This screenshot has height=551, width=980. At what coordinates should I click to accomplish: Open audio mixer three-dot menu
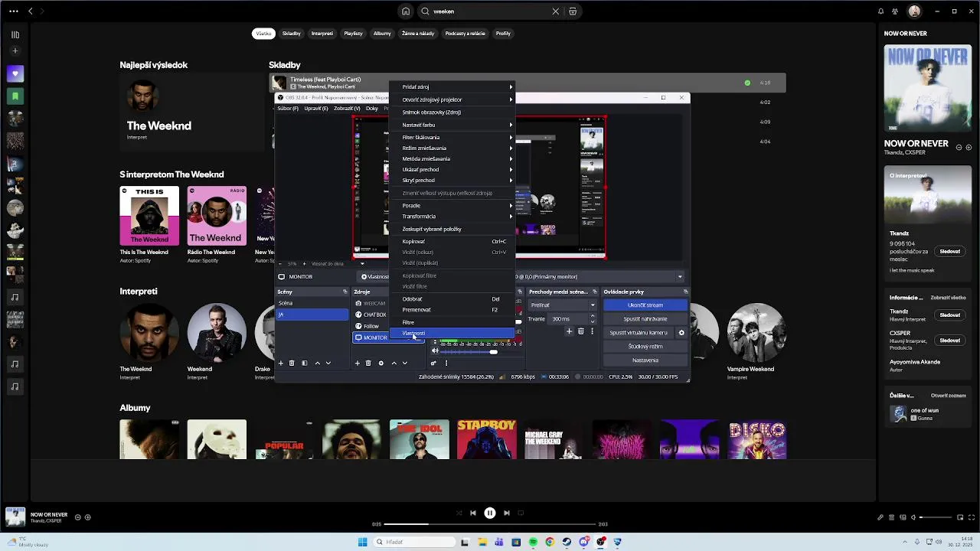[446, 363]
